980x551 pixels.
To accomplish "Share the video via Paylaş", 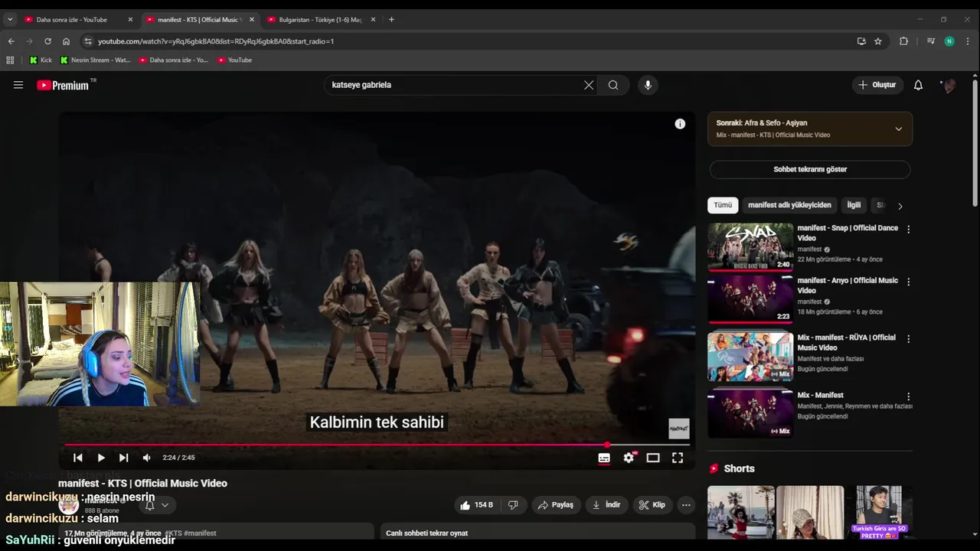I will (x=556, y=505).
